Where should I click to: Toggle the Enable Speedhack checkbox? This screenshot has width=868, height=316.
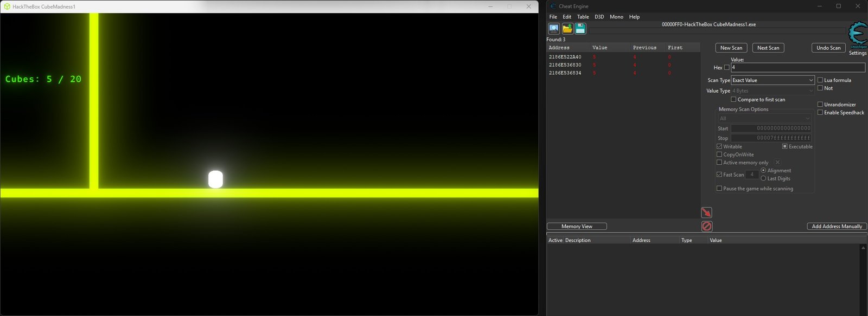(x=820, y=112)
